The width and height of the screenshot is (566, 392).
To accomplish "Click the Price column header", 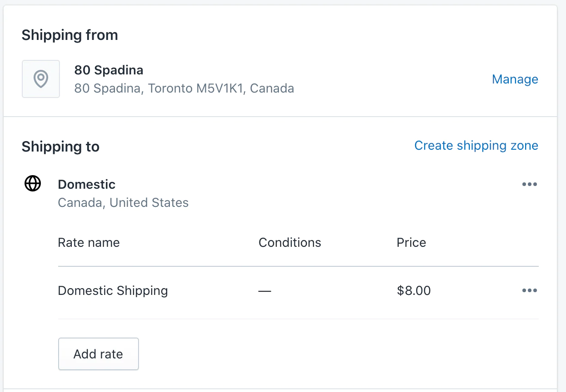I will click(x=411, y=242).
